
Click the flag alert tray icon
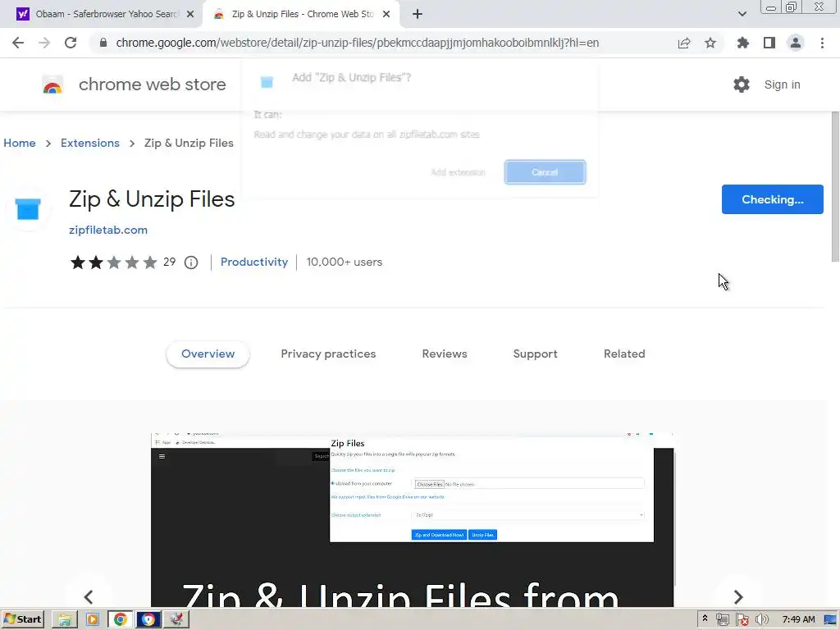click(742, 620)
